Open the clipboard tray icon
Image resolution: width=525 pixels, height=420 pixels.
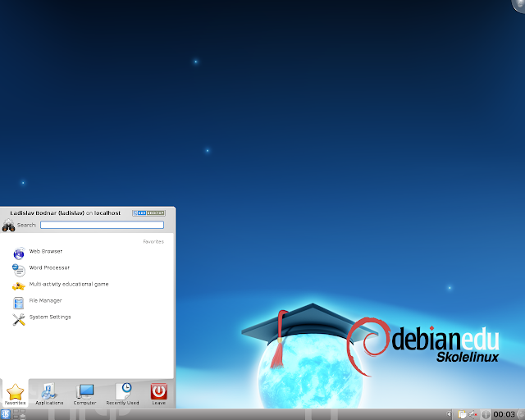pos(462,414)
